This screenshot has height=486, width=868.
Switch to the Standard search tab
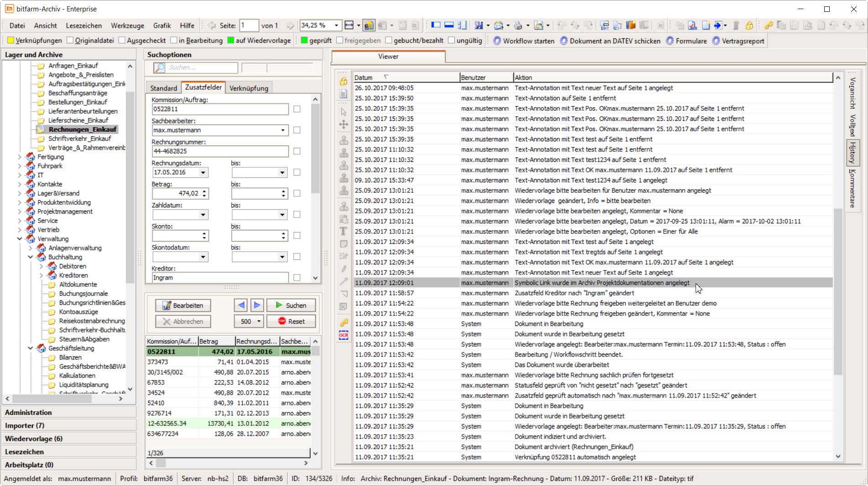tap(163, 88)
